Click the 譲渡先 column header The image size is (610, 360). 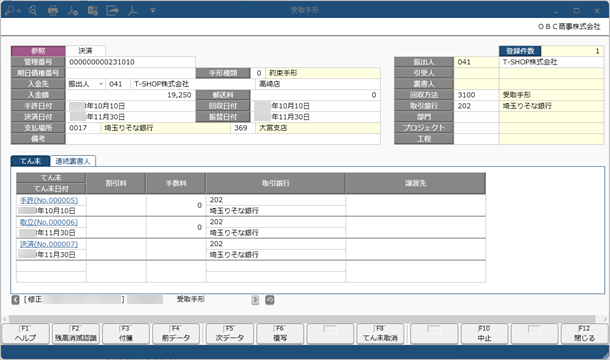click(x=415, y=183)
